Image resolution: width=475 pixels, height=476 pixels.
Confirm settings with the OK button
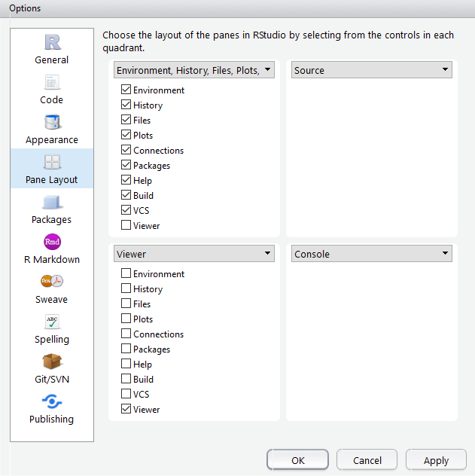click(297, 460)
